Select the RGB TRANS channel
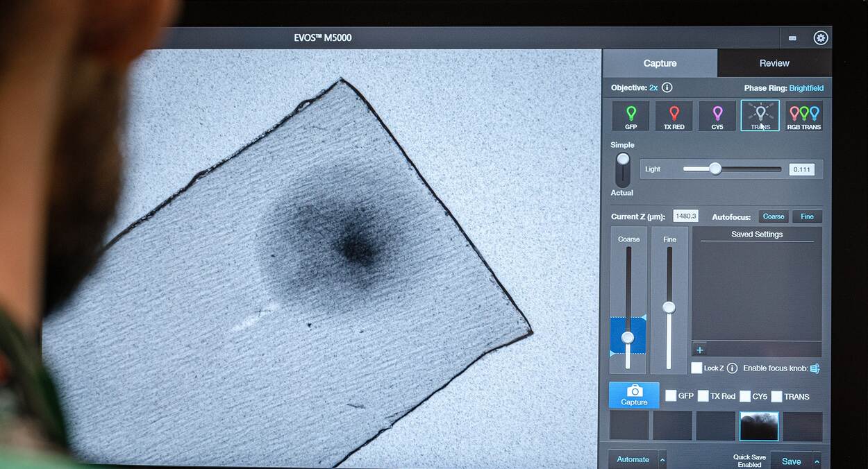The height and width of the screenshot is (469, 868). [x=804, y=116]
